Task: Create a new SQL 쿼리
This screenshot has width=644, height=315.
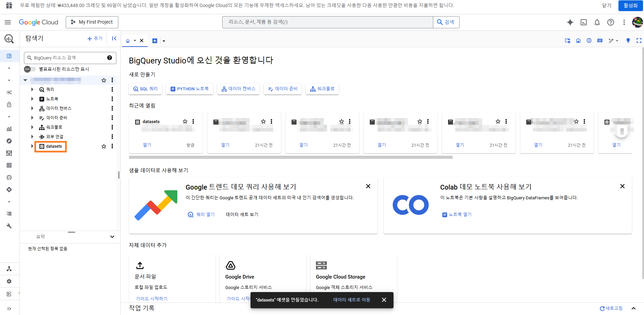Action: pos(145,89)
